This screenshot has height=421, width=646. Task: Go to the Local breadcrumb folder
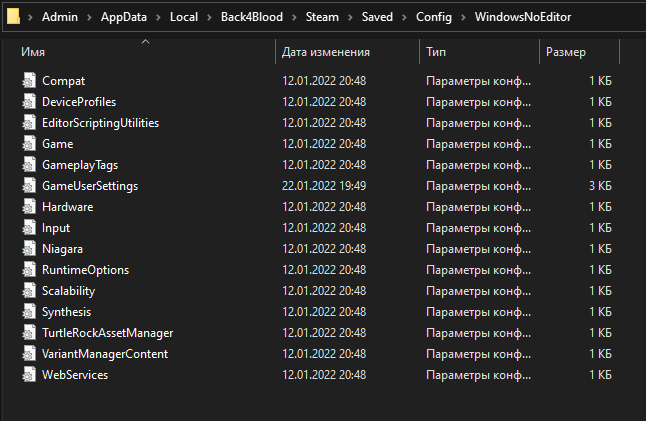[184, 17]
